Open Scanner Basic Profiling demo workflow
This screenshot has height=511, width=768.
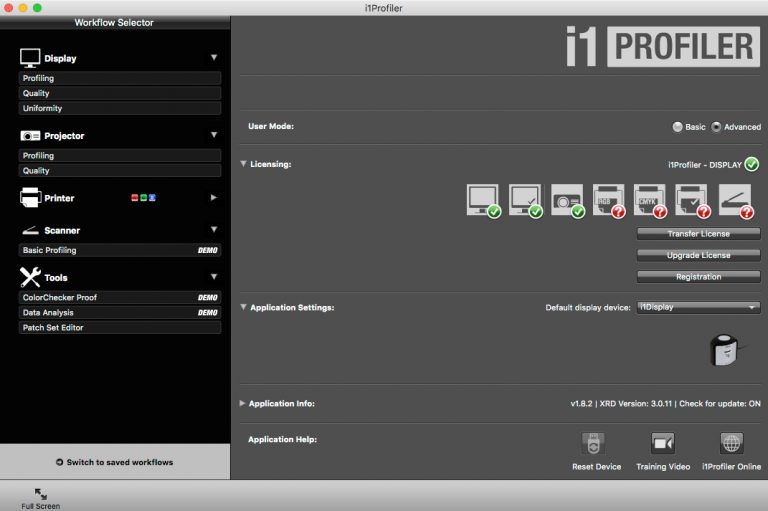click(x=120, y=250)
